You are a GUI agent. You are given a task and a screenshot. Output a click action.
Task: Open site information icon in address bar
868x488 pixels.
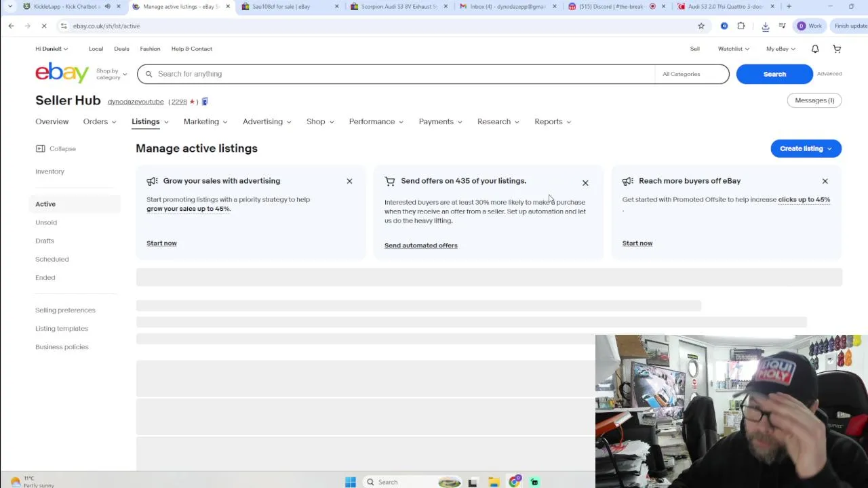pyautogui.click(x=64, y=26)
